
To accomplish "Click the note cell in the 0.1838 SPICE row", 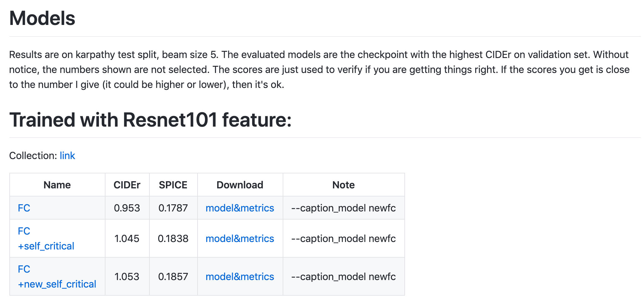I will 344,239.
